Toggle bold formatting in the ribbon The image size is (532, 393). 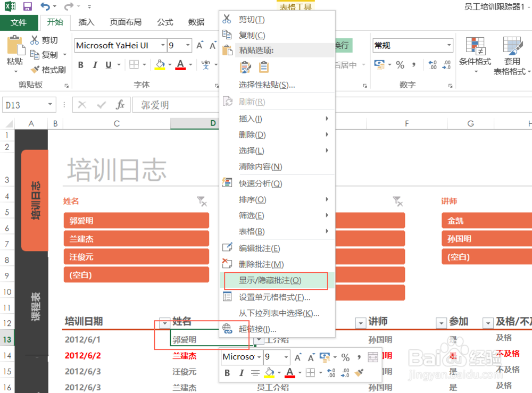click(x=80, y=65)
